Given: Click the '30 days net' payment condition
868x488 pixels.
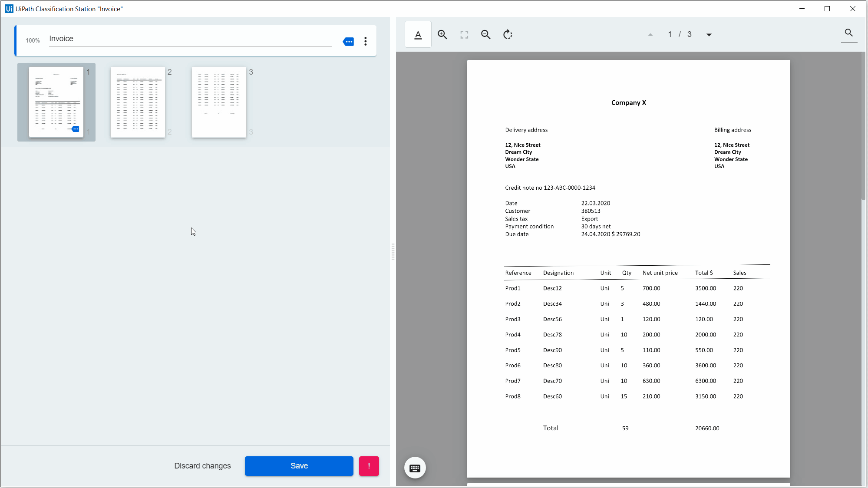Looking at the screenshot, I should pyautogui.click(x=596, y=227).
